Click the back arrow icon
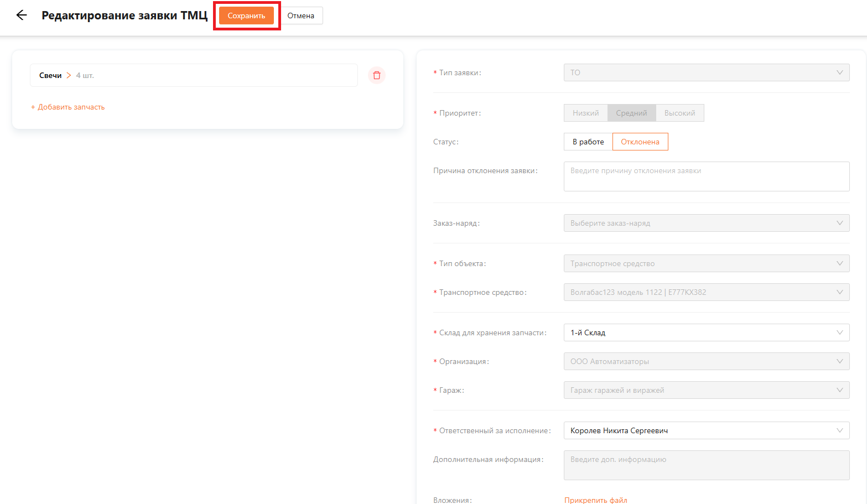The width and height of the screenshot is (867, 504). (x=22, y=15)
